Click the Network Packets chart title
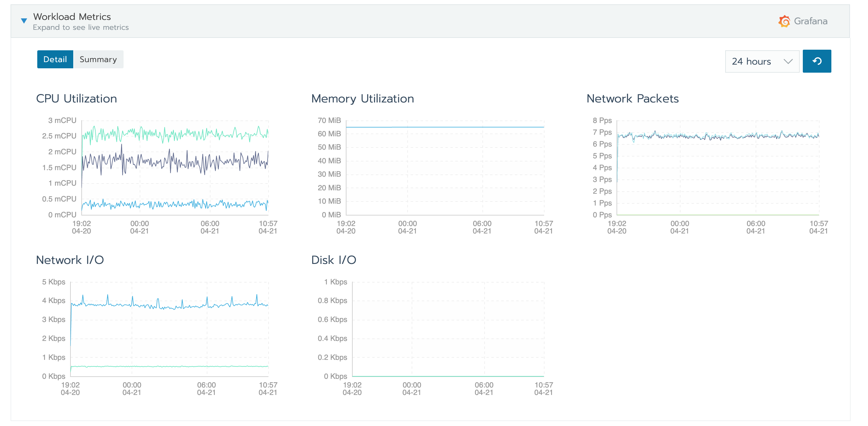The image size is (868, 426). 632,98
